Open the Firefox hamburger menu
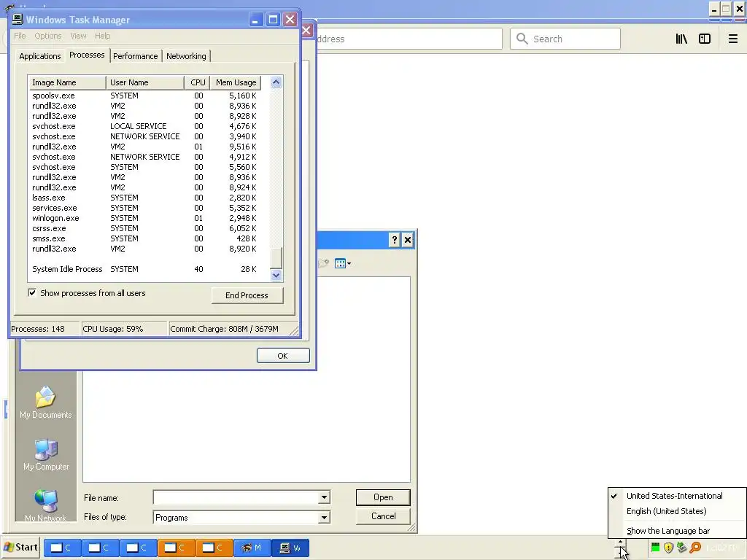 pos(732,39)
